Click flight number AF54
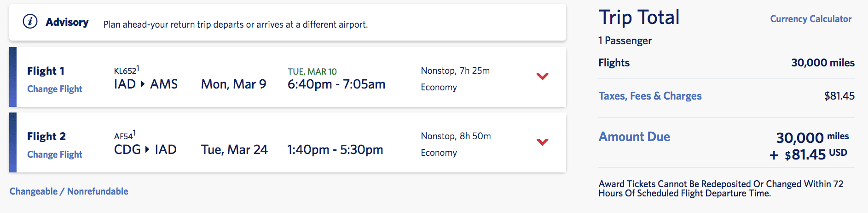 point(123,136)
